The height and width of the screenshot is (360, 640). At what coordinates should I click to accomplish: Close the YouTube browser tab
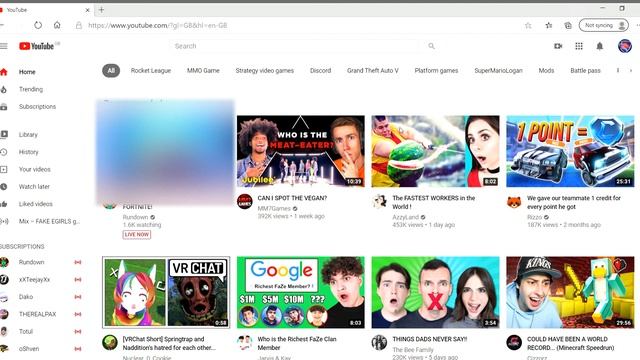(x=87, y=10)
